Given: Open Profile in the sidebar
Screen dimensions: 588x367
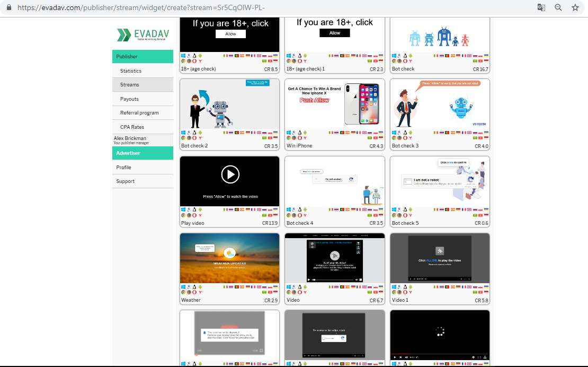Looking at the screenshot, I should click(x=142, y=168).
